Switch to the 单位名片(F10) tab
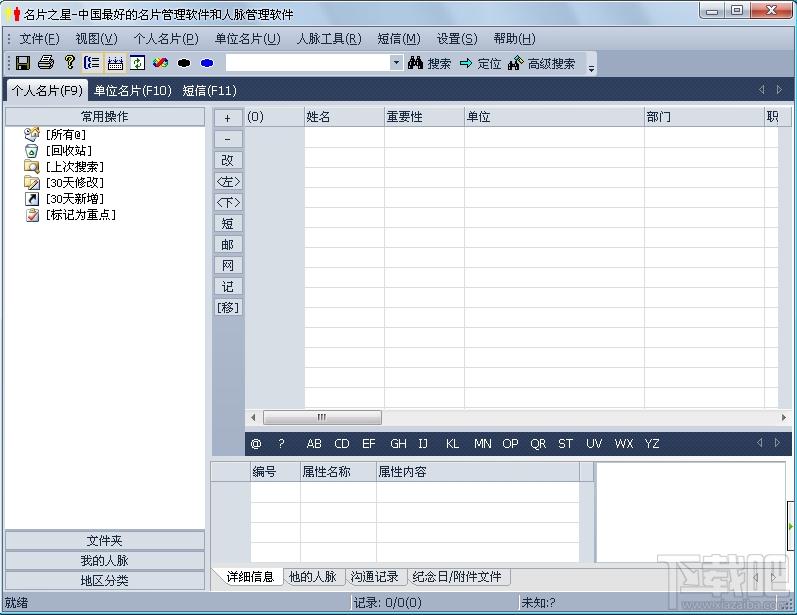The width and height of the screenshot is (797, 615). click(133, 91)
